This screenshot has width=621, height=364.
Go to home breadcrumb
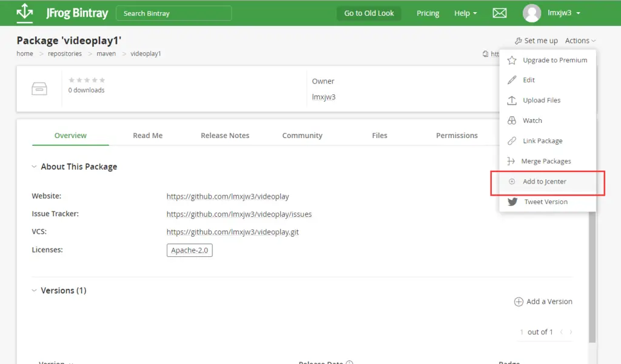[25, 54]
